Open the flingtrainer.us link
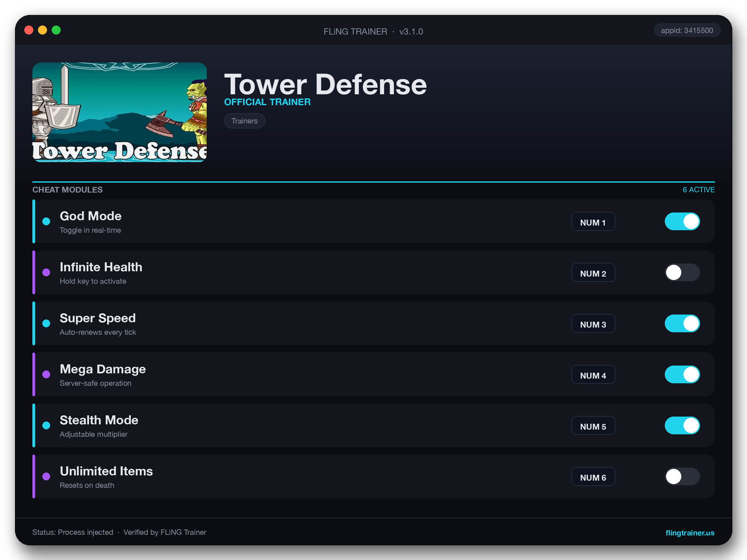The width and height of the screenshot is (747, 560). click(x=690, y=533)
